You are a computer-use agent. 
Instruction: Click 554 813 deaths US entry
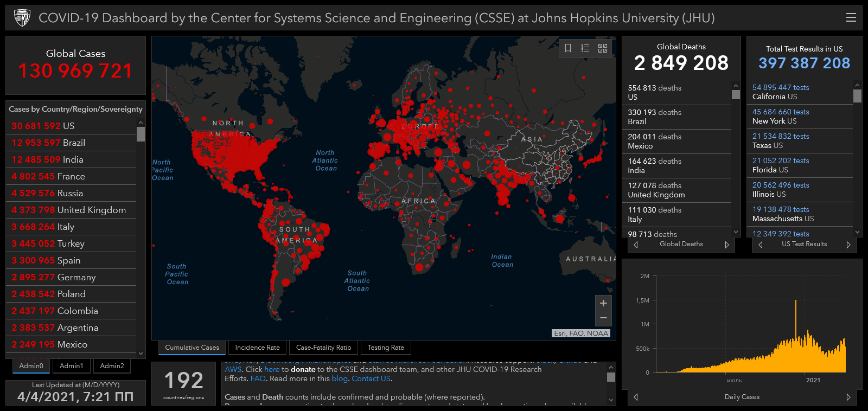(677, 93)
